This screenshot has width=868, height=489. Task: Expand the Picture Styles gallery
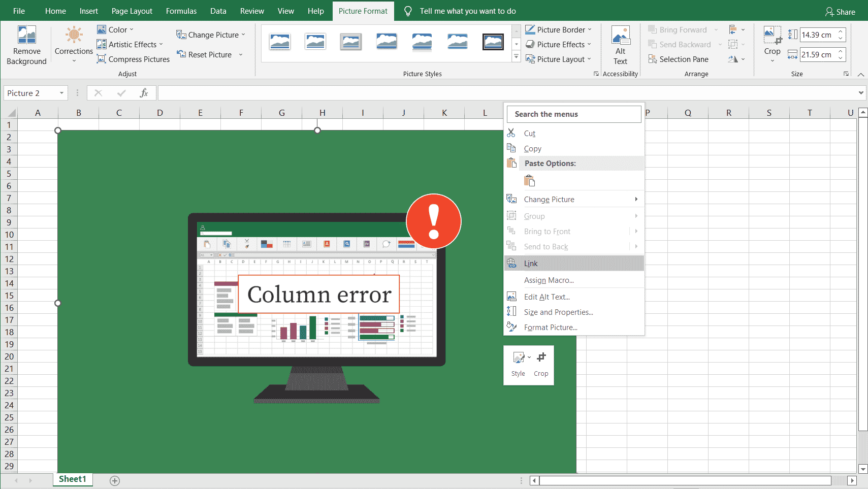(516, 57)
